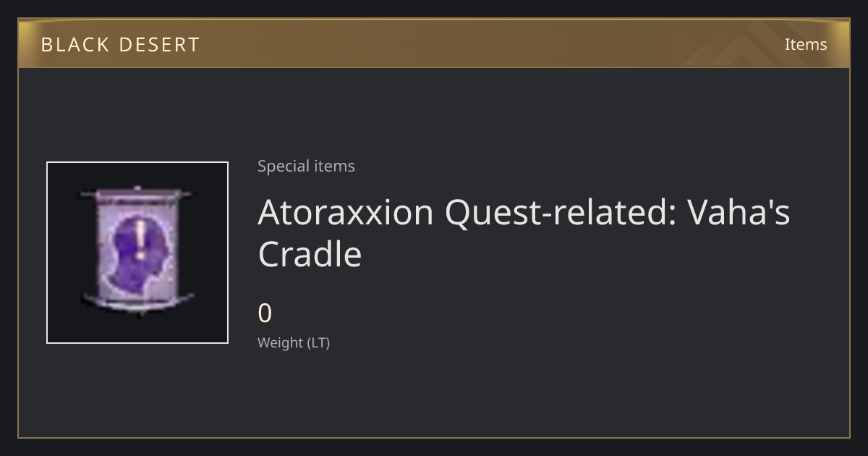Click the gold header banner center
This screenshot has height=456, width=868.
[434, 43]
